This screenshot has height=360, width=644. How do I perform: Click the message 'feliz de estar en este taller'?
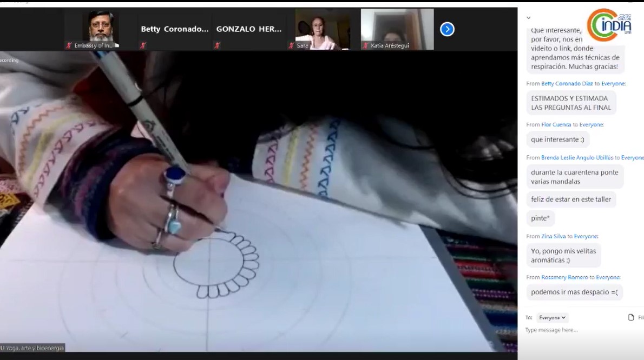point(571,199)
